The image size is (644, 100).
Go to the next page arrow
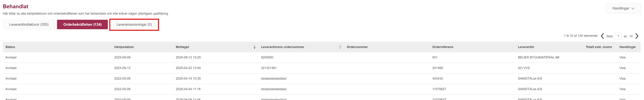click(637, 36)
